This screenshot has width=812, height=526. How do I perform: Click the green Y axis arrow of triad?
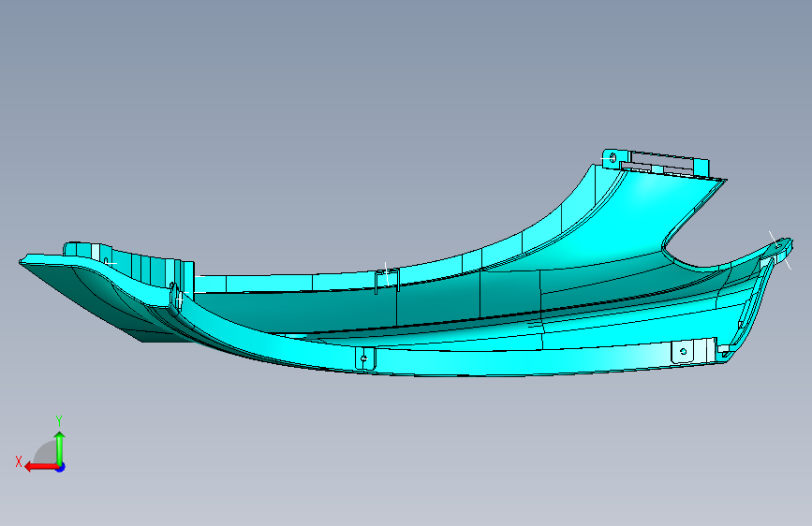click(x=60, y=448)
